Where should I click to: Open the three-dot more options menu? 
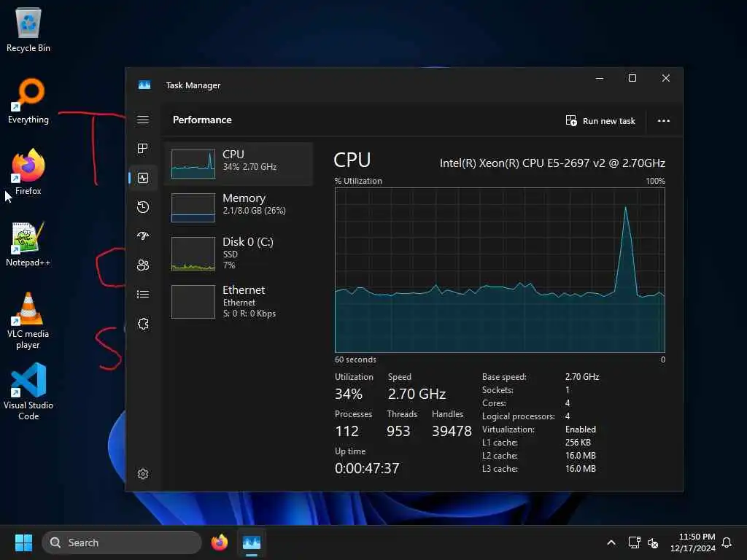click(664, 121)
